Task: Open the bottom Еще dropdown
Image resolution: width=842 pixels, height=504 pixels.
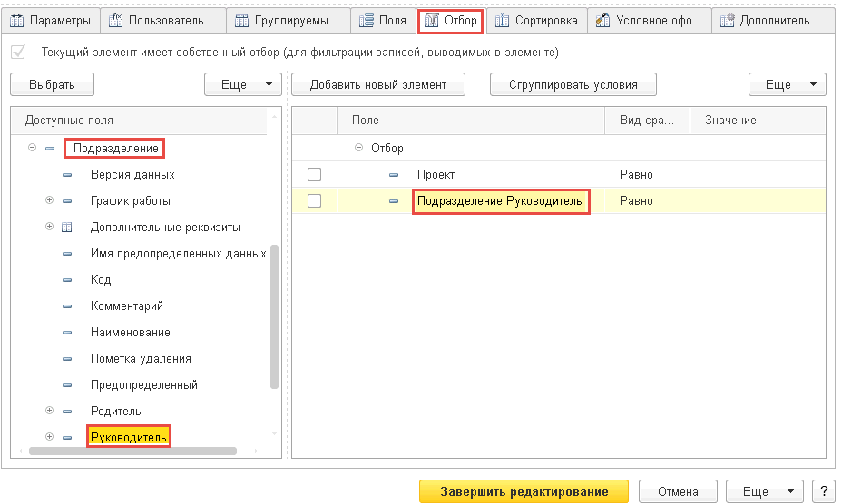Action: point(765,491)
